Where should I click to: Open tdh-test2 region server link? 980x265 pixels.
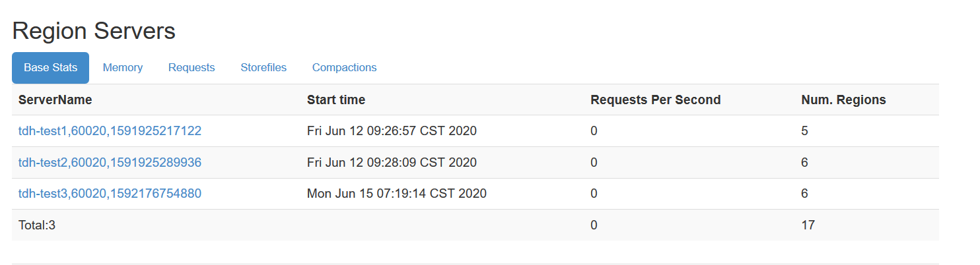[x=110, y=163]
